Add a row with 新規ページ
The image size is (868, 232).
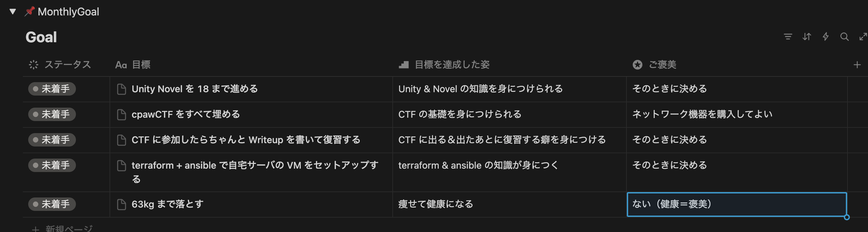(x=62, y=229)
